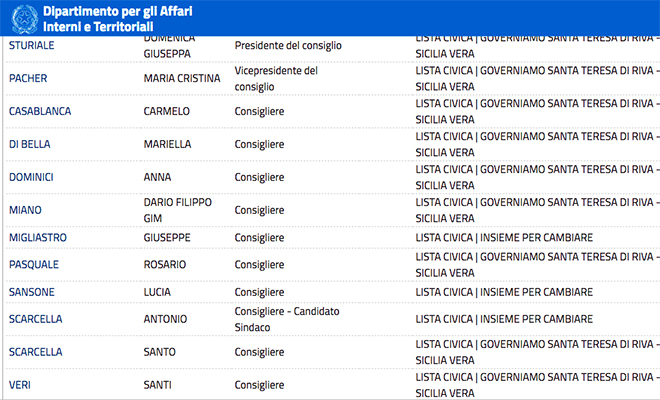The image size is (660, 400).
Task: Open the MIGLIASTRO surname link
Action: coord(38,237)
